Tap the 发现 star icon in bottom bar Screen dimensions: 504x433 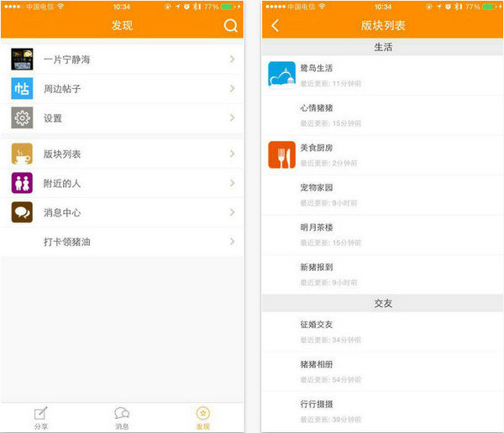point(202,414)
